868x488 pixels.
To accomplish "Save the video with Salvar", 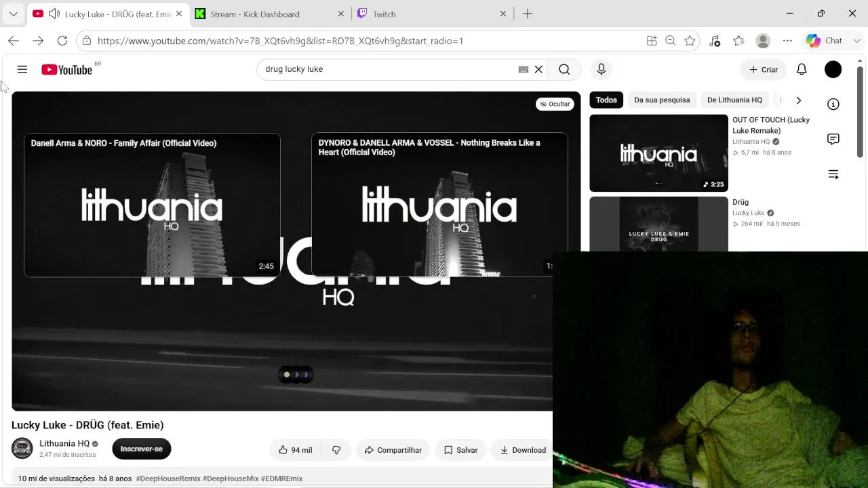I will pos(461,450).
